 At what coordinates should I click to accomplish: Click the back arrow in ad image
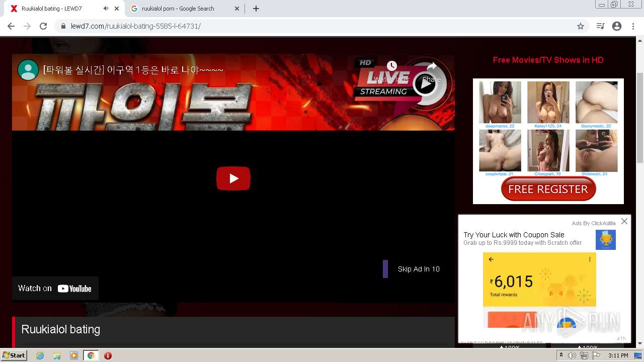pos(491,259)
